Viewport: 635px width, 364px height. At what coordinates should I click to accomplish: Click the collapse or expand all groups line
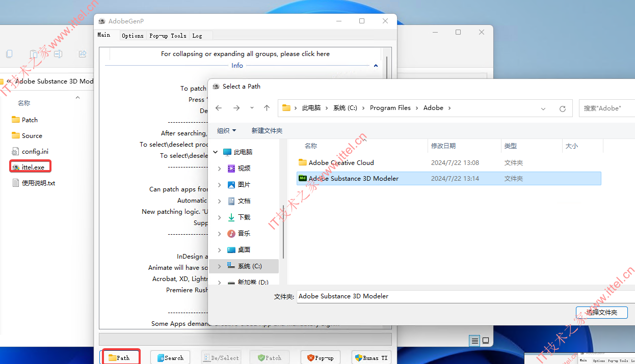point(245,53)
